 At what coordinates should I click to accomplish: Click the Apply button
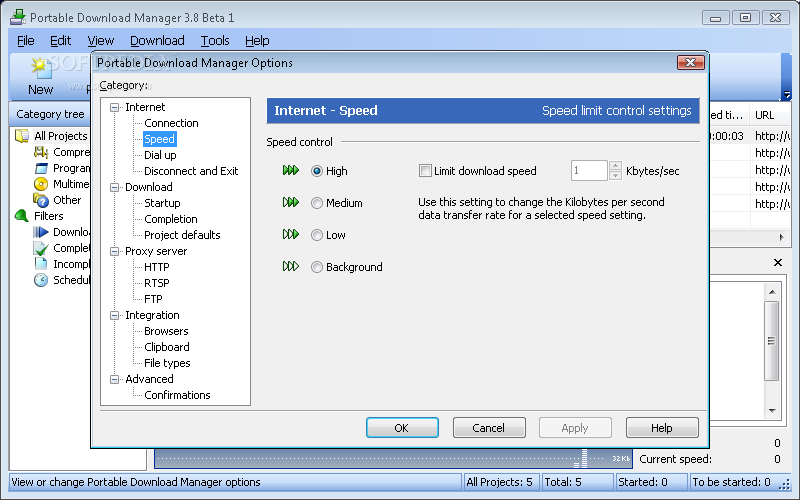click(x=575, y=428)
